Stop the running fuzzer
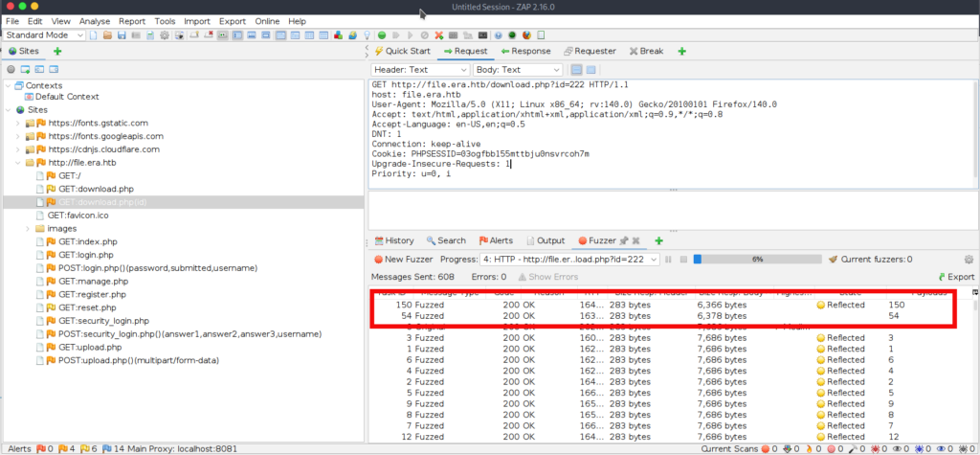The width and height of the screenshot is (980, 455). click(682, 259)
